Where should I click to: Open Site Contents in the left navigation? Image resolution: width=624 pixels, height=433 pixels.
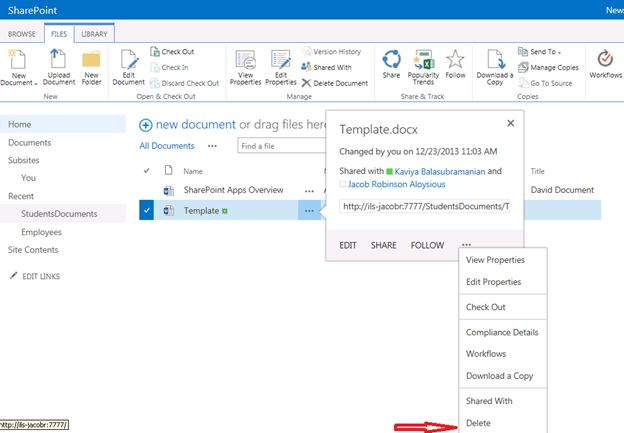click(x=33, y=250)
